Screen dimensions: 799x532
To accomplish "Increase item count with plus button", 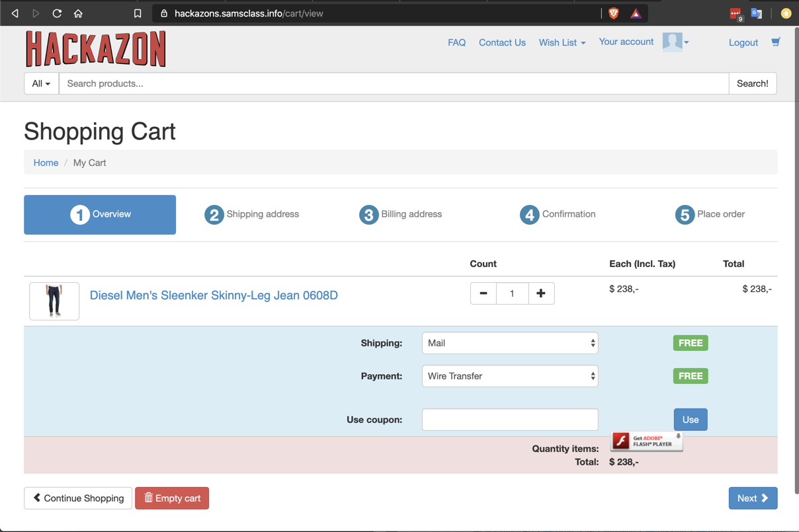I will (x=541, y=293).
